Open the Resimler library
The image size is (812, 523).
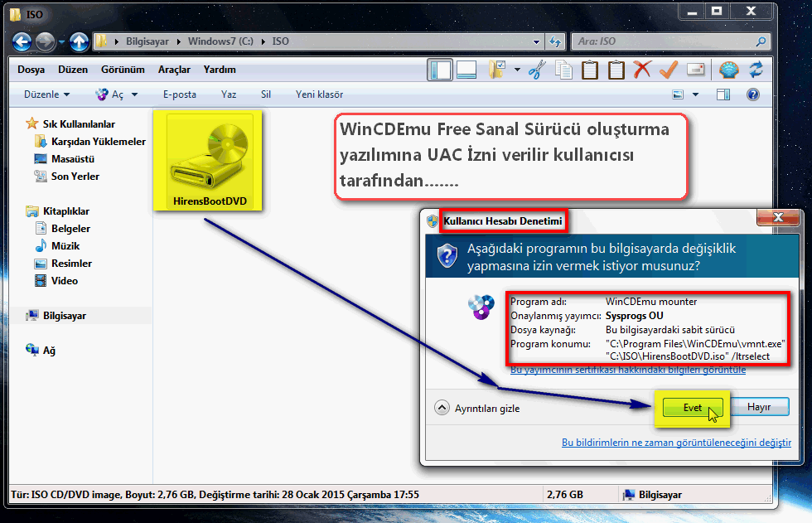(x=71, y=264)
